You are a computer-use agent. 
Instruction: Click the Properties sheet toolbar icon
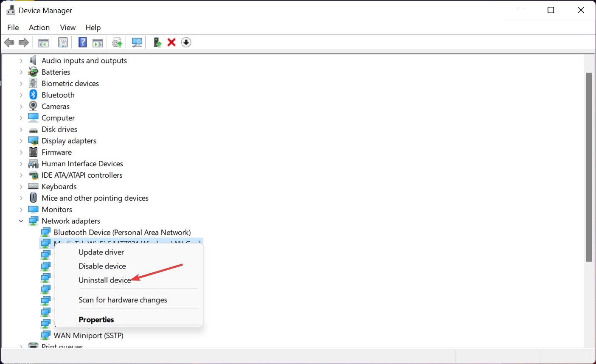tap(63, 42)
